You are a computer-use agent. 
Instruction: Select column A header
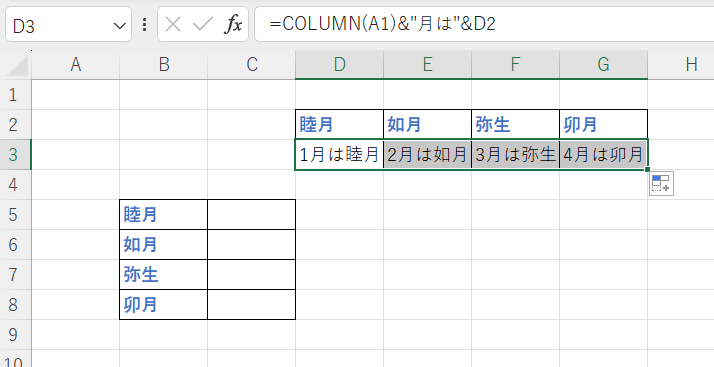[x=76, y=65]
